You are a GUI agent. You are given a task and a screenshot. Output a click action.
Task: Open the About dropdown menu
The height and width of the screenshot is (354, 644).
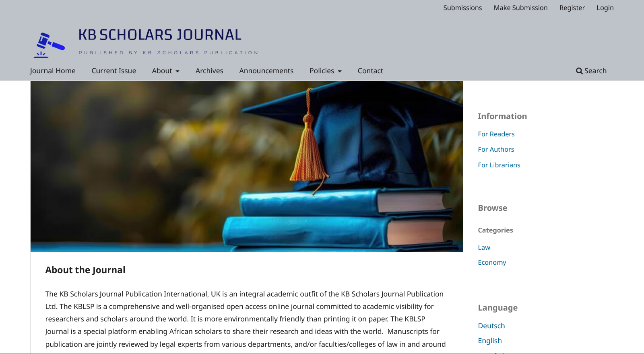tap(165, 71)
